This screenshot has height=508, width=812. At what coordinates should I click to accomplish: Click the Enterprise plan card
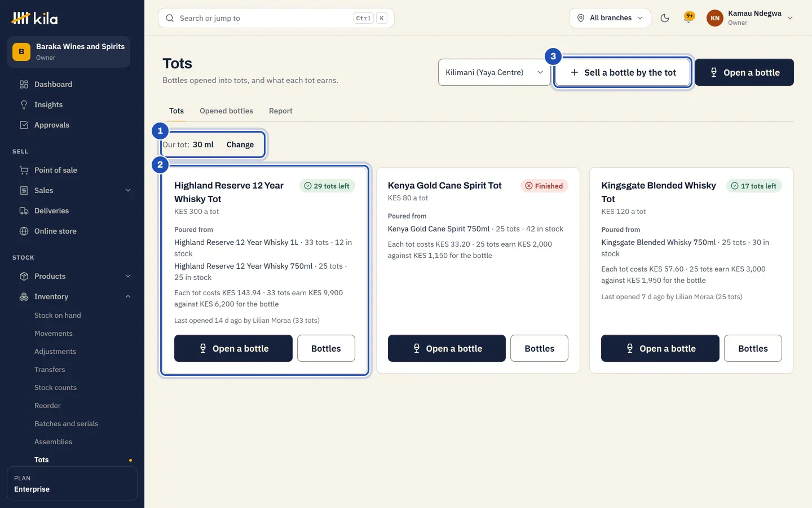[x=72, y=484]
